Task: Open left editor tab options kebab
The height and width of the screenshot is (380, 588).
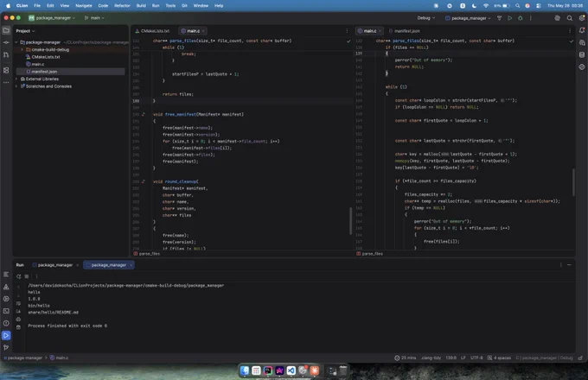Action: click(347, 31)
